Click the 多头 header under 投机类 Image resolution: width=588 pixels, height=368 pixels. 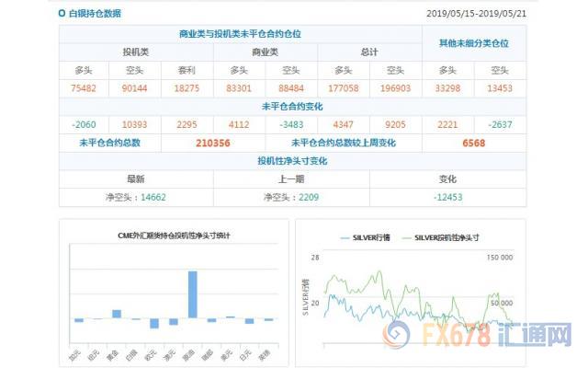[84, 70]
